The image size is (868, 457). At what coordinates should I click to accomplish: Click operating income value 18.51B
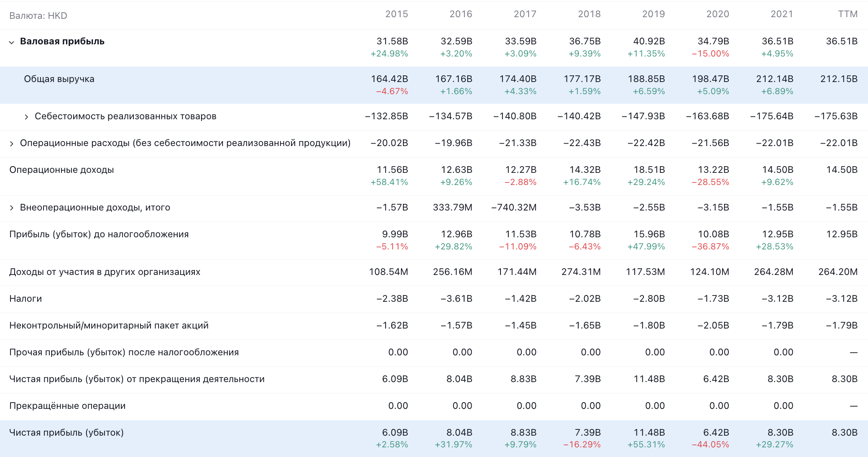(x=649, y=170)
